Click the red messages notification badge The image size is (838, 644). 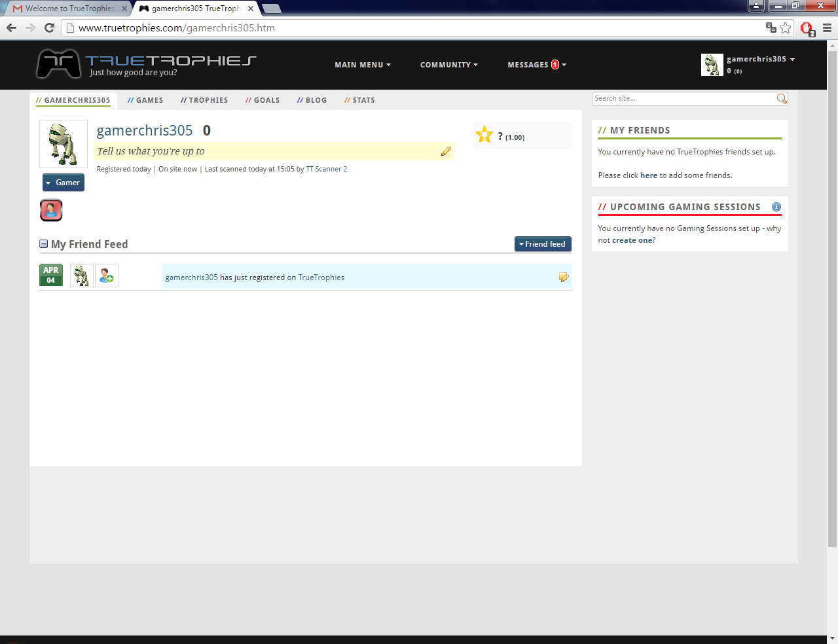[555, 65]
